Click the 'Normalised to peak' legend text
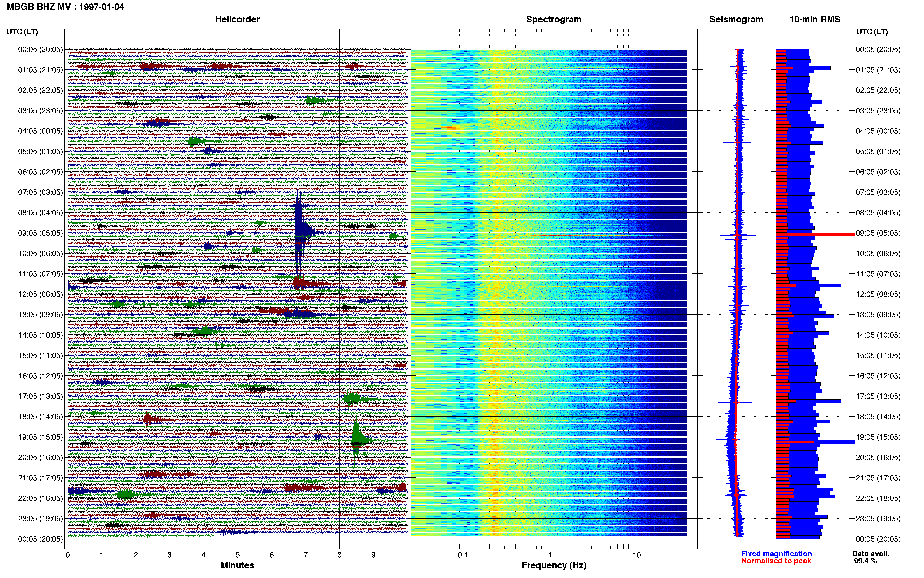924x578 pixels. pyautogui.click(x=776, y=561)
